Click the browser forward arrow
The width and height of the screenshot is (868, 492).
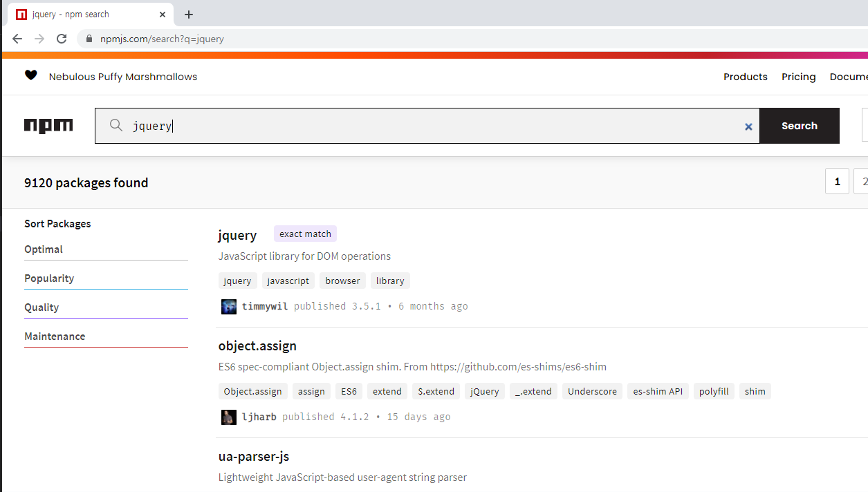tap(39, 39)
